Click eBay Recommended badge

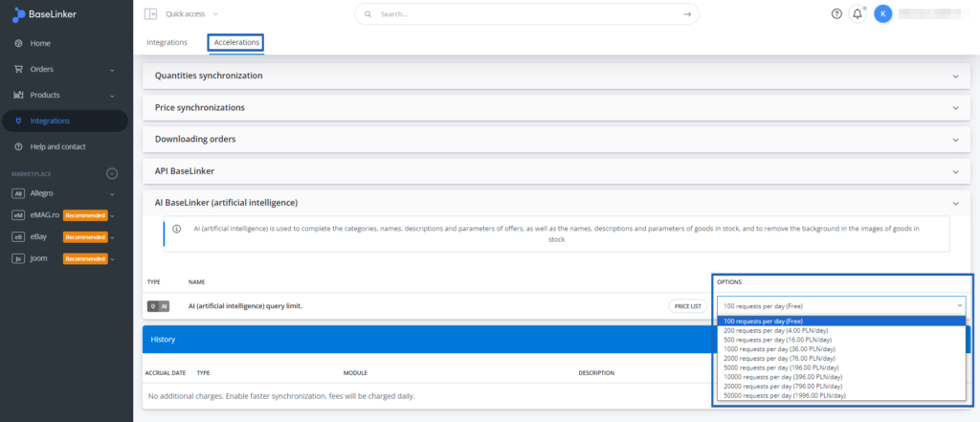pyautogui.click(x=85, y=237)
